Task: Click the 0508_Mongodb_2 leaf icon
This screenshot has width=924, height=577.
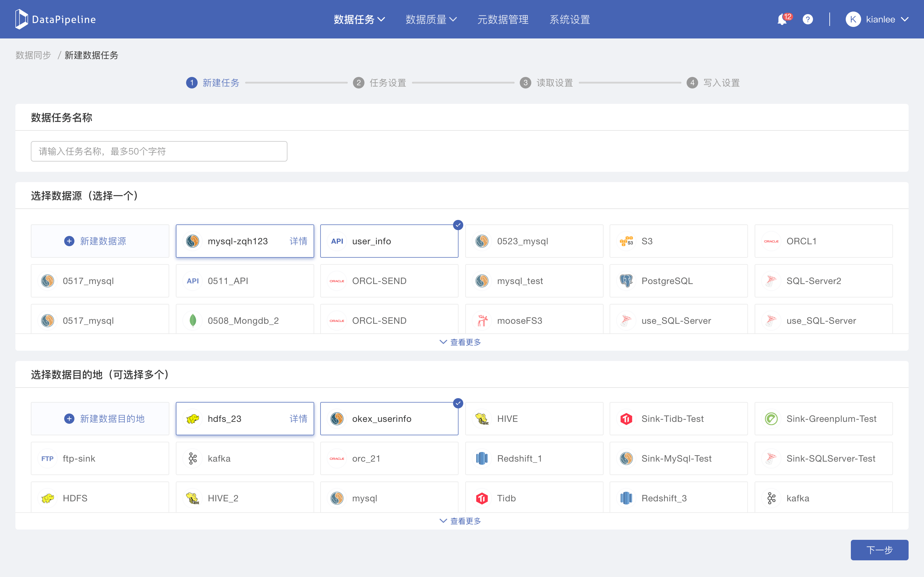Action: pyautogui.click(x=193, y=321)
